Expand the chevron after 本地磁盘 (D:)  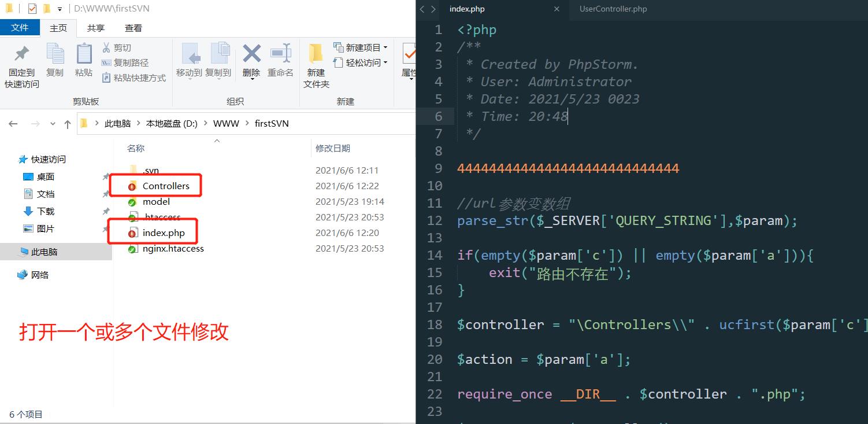point(205,124)
